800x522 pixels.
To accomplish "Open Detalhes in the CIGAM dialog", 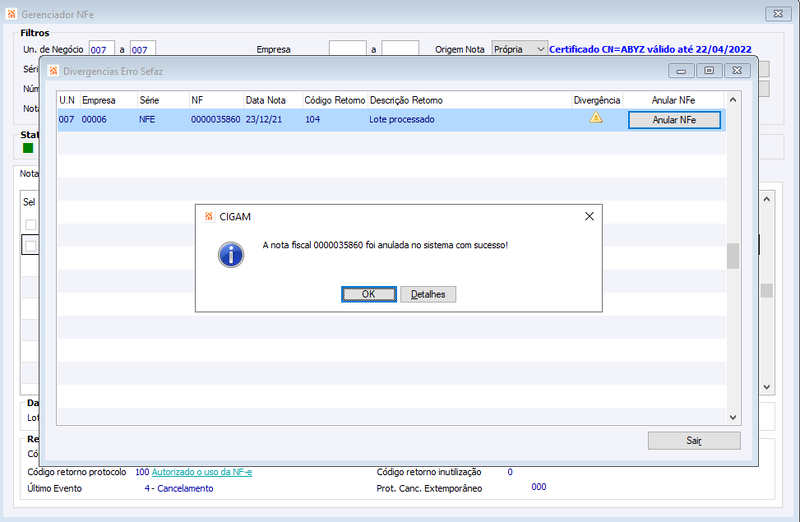I will 428,294.
